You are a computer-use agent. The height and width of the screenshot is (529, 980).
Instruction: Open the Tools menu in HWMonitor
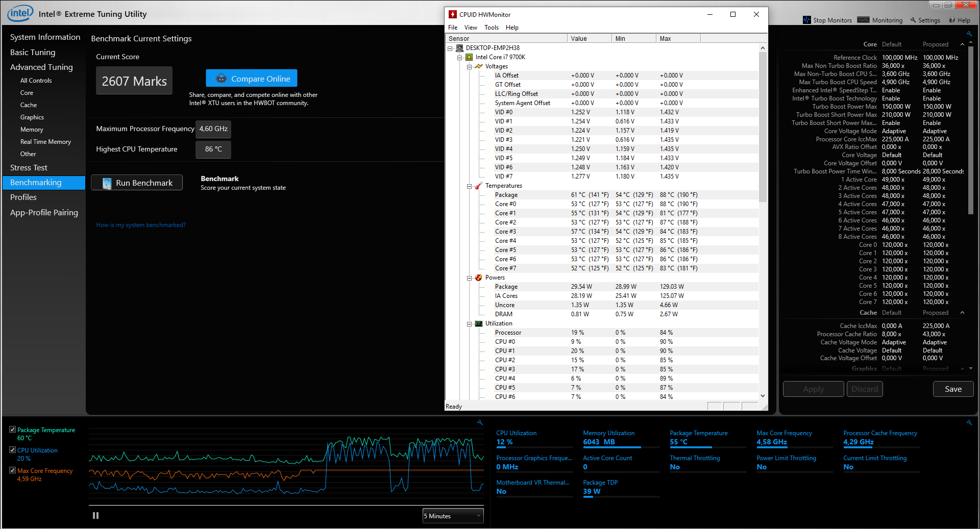[491, 28]
